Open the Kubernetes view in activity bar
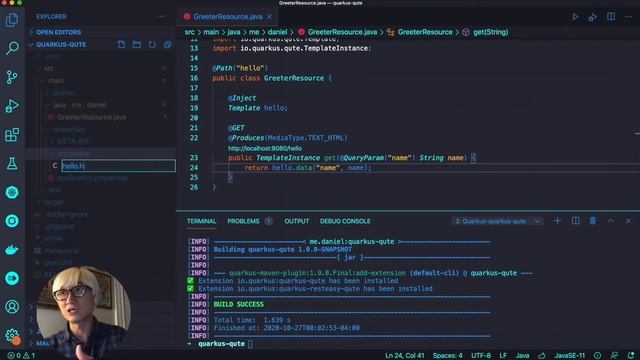The height and width of the screenshot is (360, 640). point(12,192)
